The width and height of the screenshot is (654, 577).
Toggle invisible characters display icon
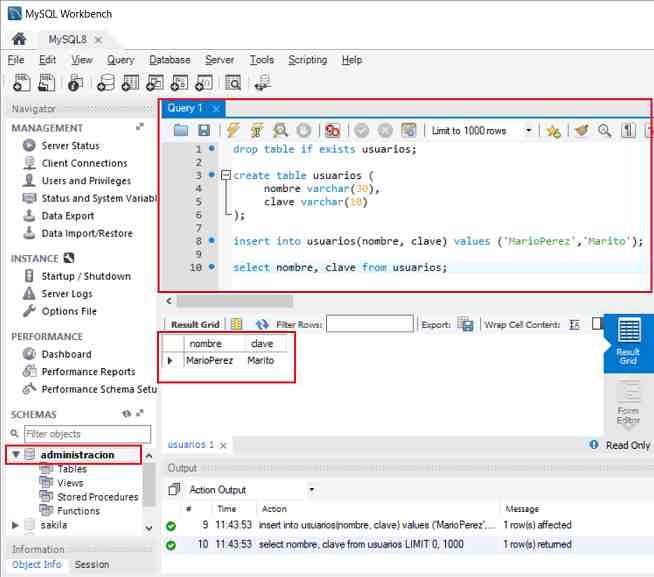click(628, 131)
